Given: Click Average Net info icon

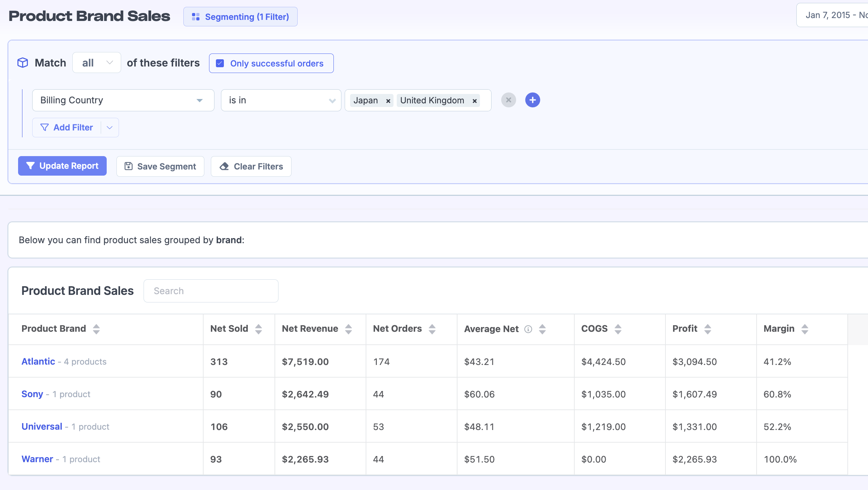Looking at the screenshot, I should click(528, 329).
